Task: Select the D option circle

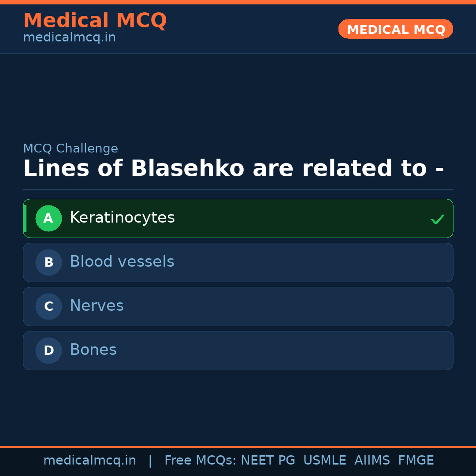Action: pos(48,350)
